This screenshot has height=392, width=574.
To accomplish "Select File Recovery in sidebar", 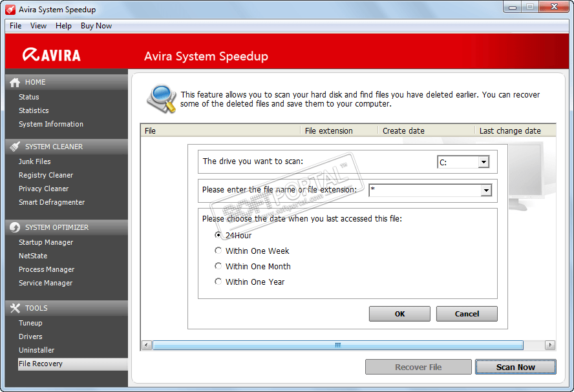I will (72, 364).
